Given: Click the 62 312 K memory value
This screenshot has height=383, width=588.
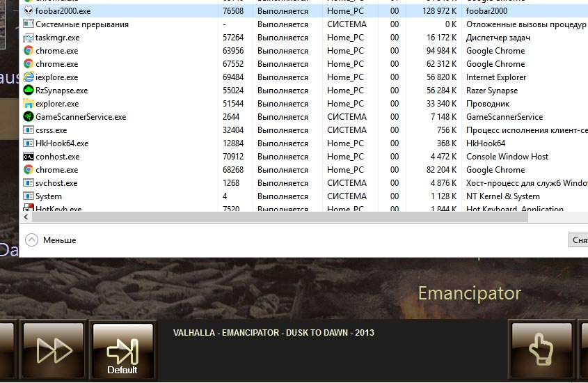Looking at the screenshot, I should (441, 64).
